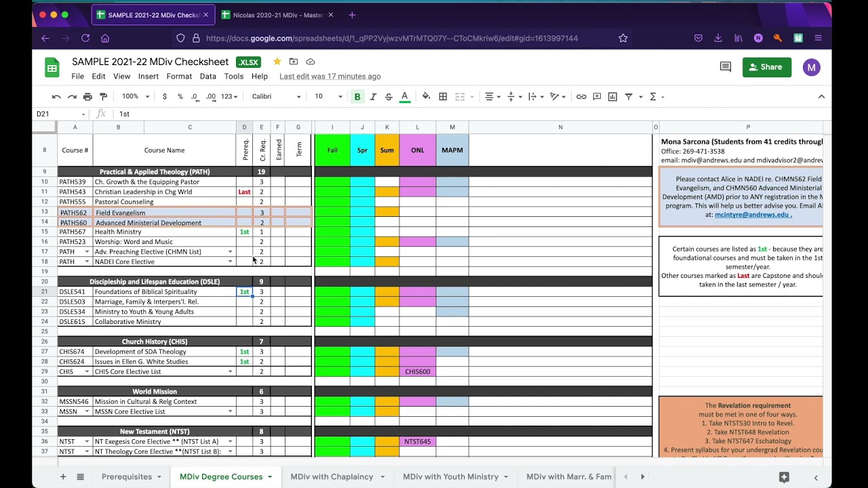Image resolution: width=868 pixels, height=488 pixels.
Task: Decrease decimal places
Action: tap(195, 97)
